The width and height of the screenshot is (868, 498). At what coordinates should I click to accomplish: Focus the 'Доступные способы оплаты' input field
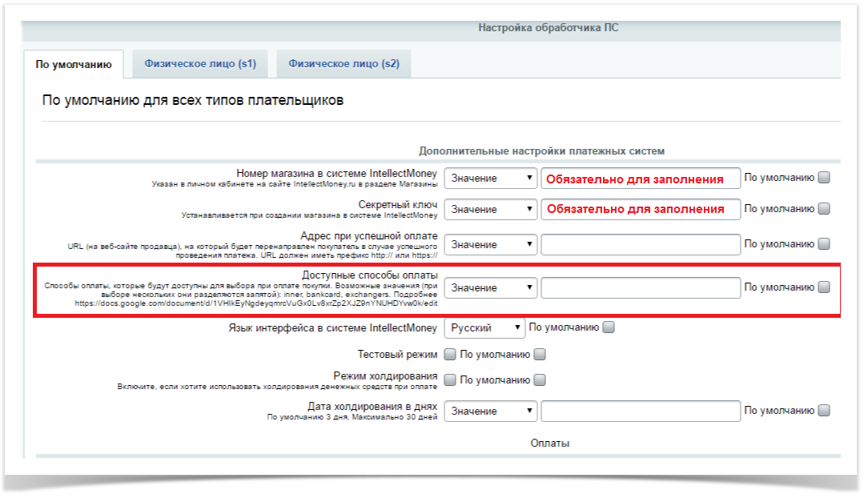tap(641, 287)
